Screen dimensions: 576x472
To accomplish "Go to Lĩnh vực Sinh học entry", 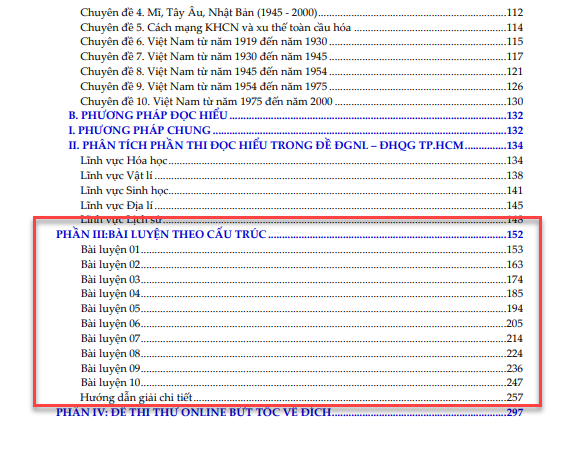I will pos(302,190).
